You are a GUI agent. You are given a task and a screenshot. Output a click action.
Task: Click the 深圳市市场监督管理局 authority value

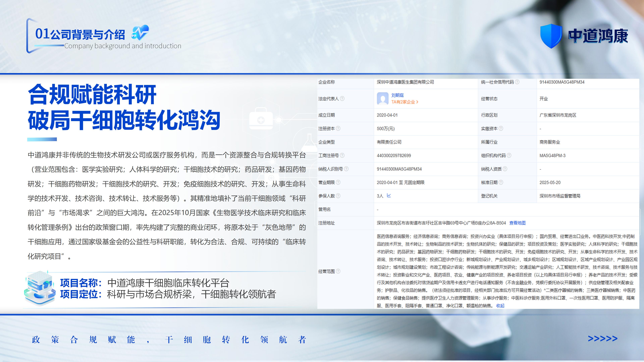[560, 196]
